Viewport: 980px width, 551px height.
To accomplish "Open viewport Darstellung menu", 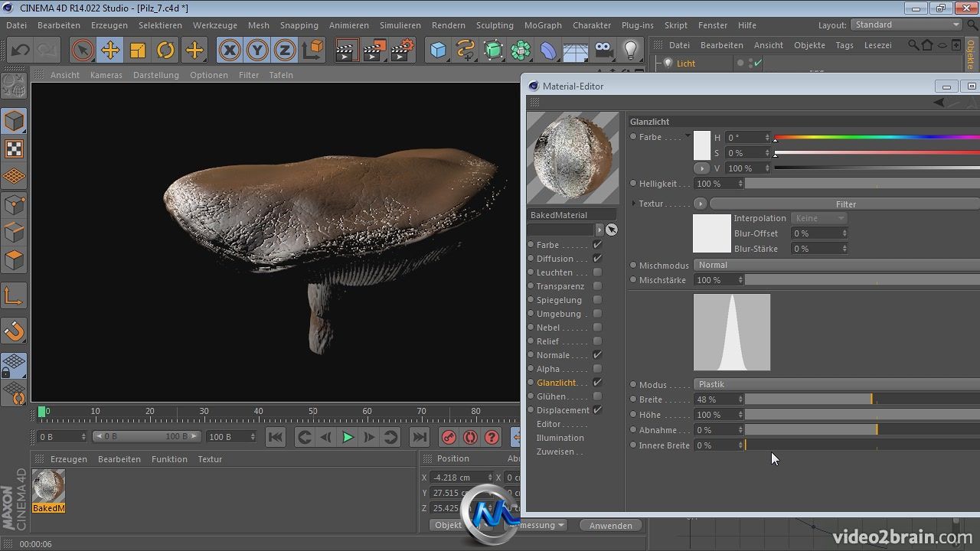I will click(155, 75).
